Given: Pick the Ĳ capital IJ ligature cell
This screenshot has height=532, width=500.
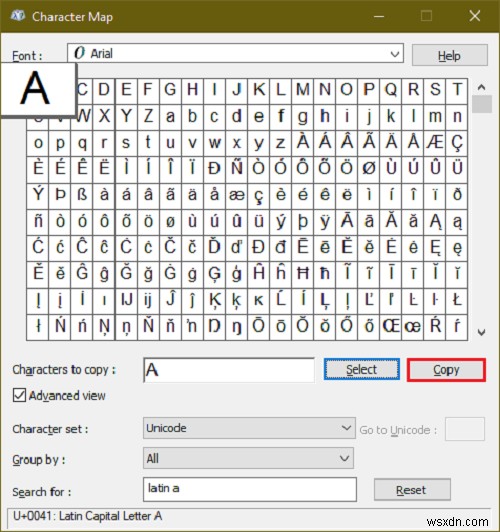Looking at the screenshot, I should 126,301.
